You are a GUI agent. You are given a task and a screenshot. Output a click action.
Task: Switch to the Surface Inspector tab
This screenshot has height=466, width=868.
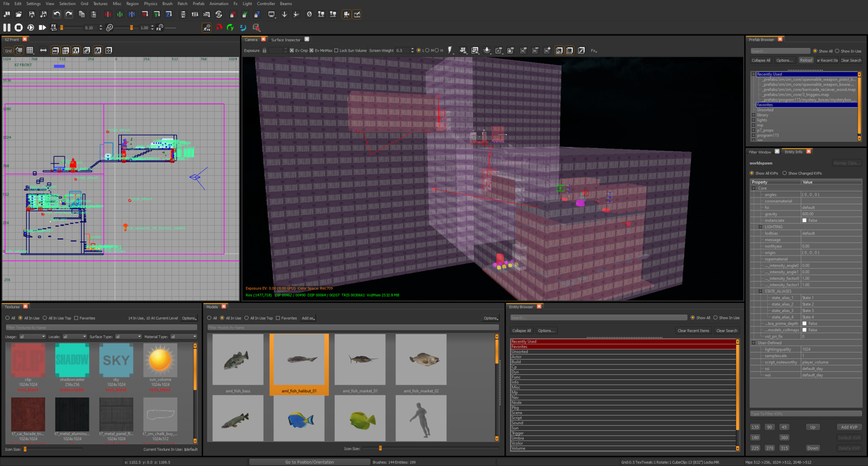pos(286,40)
